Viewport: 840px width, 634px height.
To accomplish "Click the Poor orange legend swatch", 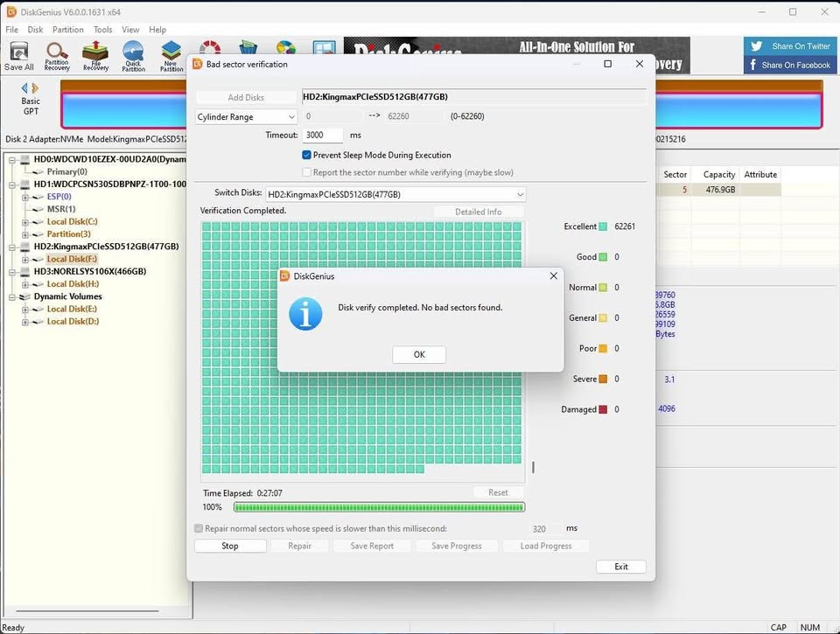I will 603,349.
